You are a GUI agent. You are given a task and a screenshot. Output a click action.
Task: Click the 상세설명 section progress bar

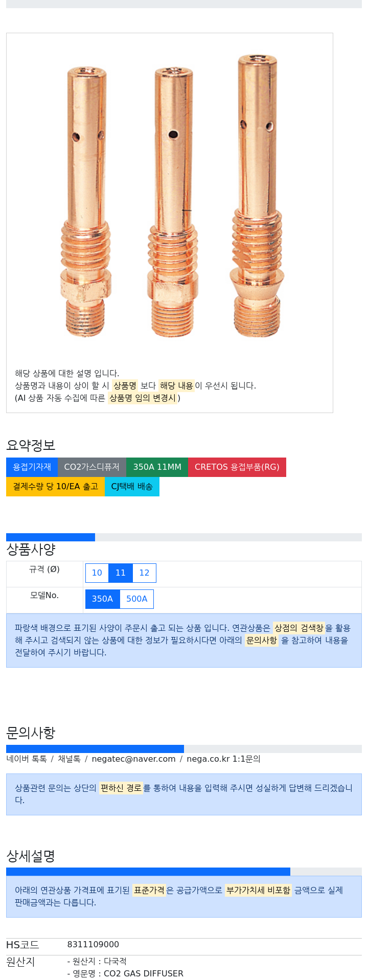coord(148,872)
